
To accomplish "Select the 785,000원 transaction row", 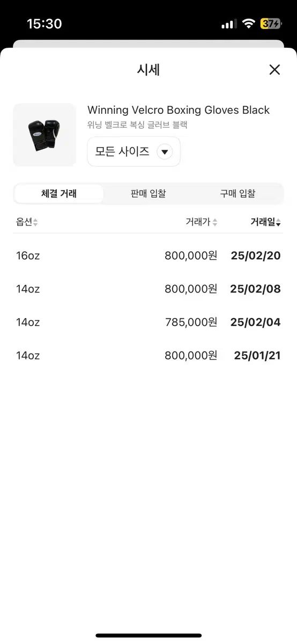I will (x=148, y=322).
